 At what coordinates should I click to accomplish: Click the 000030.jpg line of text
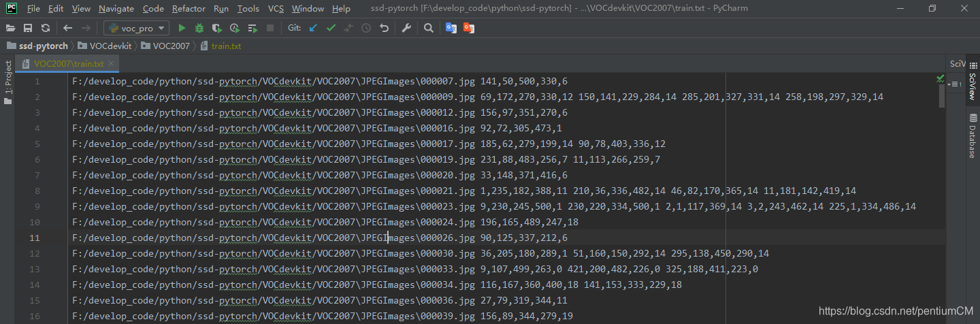coord(421,254)
